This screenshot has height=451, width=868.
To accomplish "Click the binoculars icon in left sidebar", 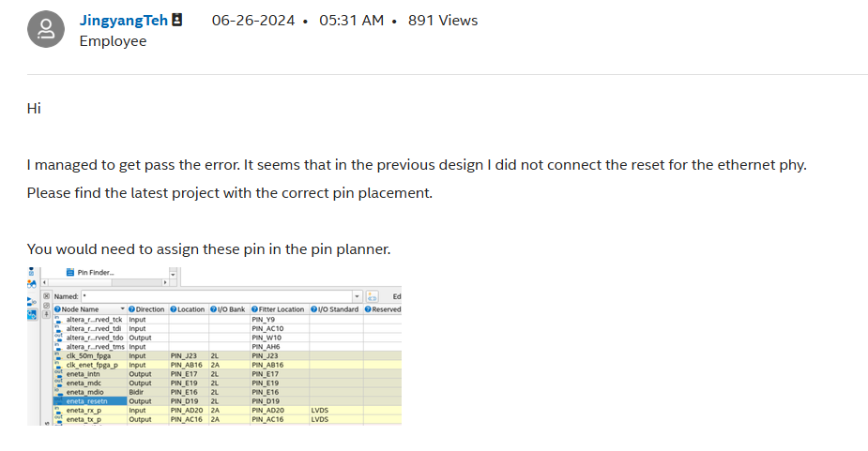I will tap(32, 283).
